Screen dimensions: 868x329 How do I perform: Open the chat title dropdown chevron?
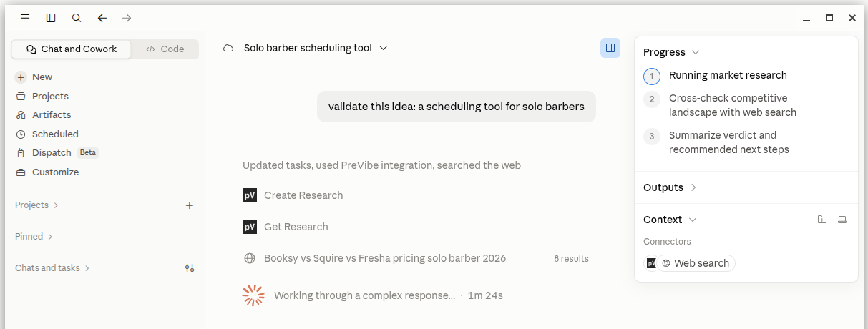click(383, 48)
